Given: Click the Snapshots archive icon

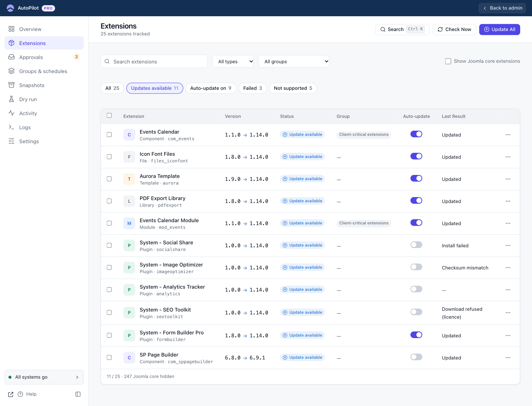Looking at the screenshot, I should tap(11, 85).
